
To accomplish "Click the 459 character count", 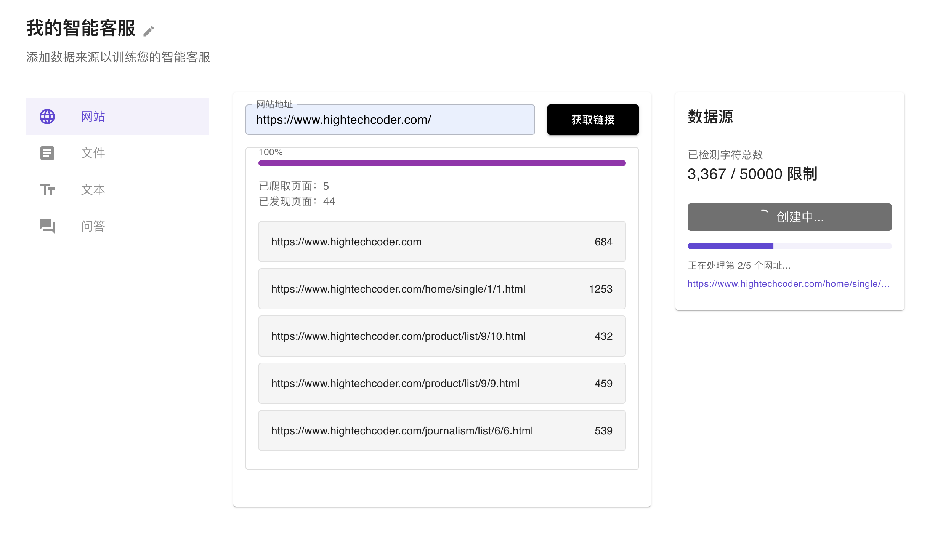I will [x=603, y=383].
